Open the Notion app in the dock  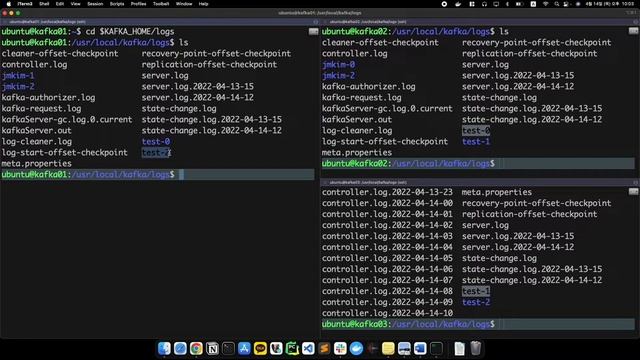coord(212,349)
